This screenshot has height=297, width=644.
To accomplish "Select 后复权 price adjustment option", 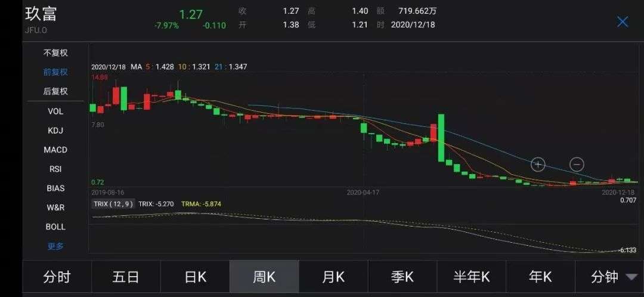I will [x=55, y=91].
